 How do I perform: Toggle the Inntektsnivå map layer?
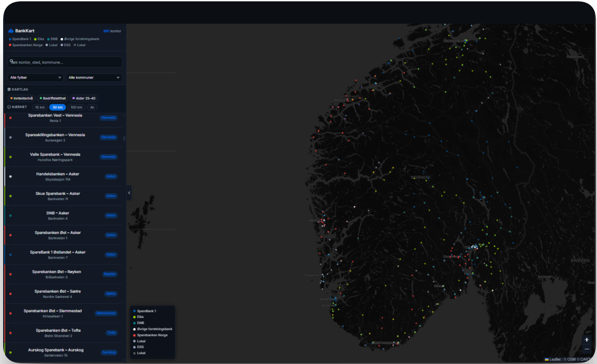click(21, 98)
